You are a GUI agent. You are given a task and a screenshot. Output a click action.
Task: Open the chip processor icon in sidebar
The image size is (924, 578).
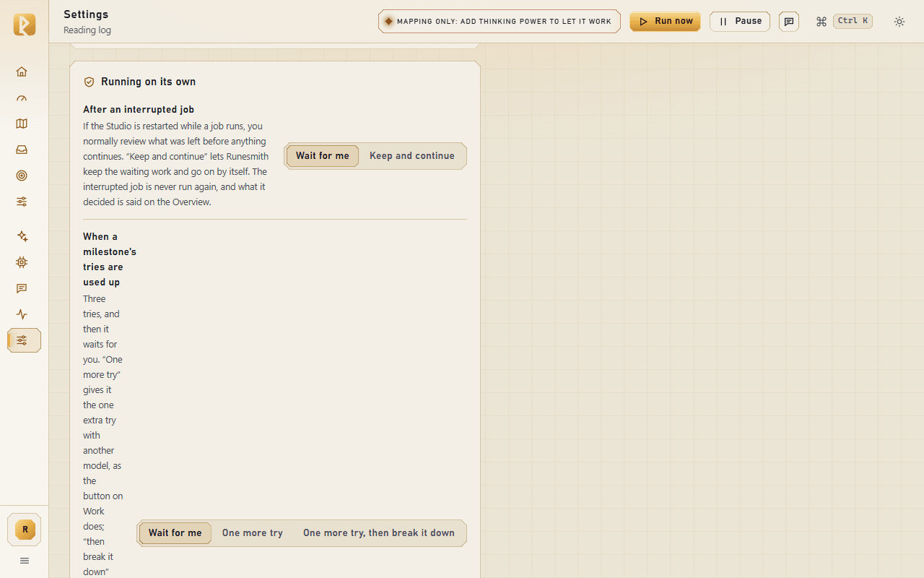[22, 262]
